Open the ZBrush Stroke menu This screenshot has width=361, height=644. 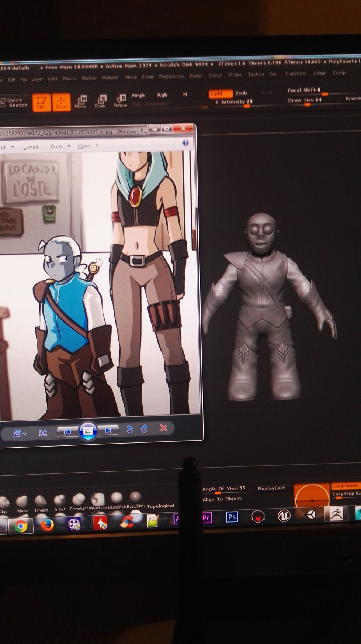coord(235,75)
